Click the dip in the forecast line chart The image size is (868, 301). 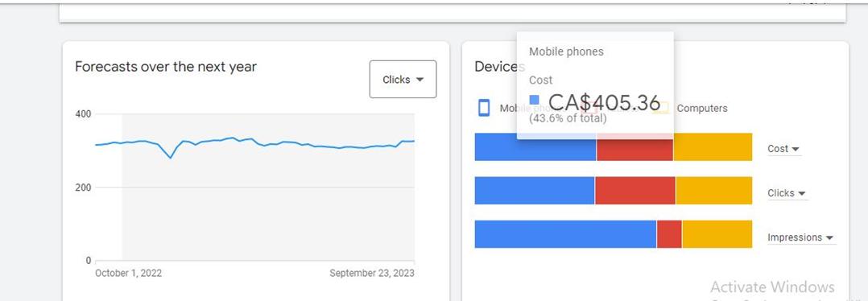click(171, 158)
